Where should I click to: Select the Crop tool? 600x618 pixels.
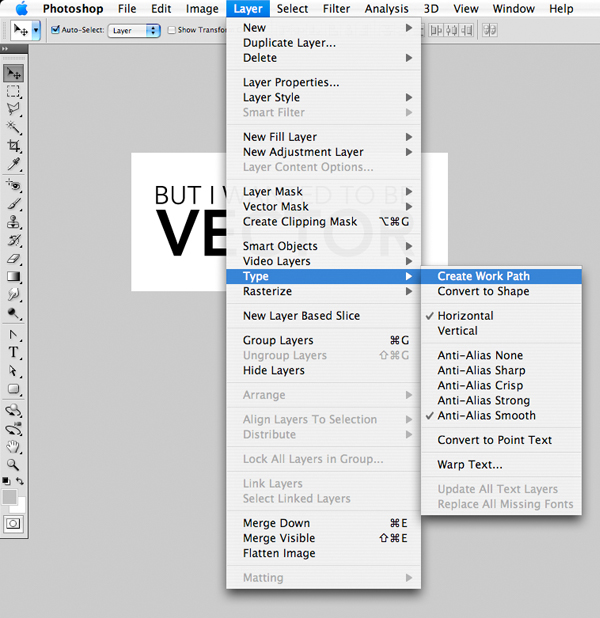click(x=13, y=145)
